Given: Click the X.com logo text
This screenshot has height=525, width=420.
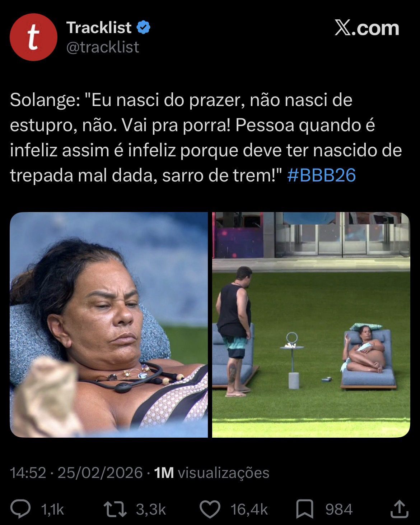Looking at the screenshot, I should pos(367,28).
